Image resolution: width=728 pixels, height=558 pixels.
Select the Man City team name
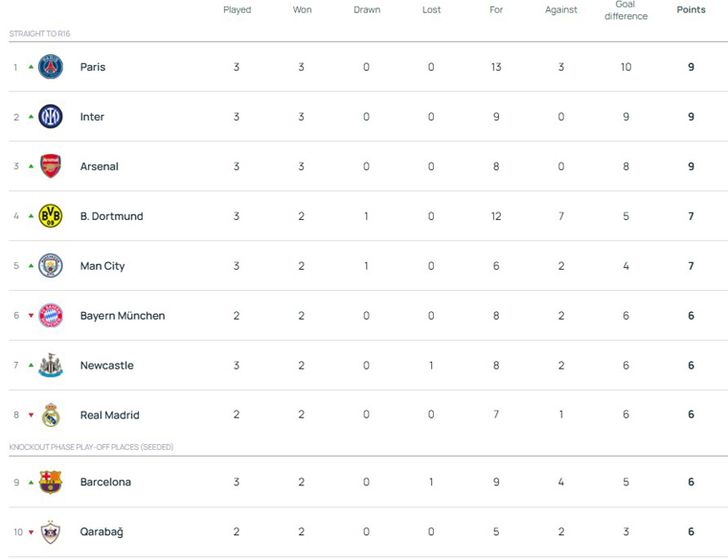(x=102, y=266)
